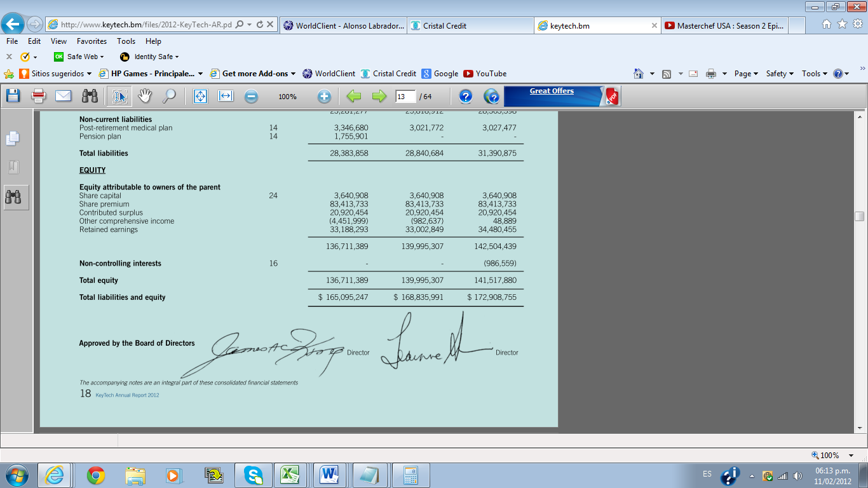Switch to the Cristal Credit tab
The width and height of the screenshot is (868, 488).
[x=470, y=26]
